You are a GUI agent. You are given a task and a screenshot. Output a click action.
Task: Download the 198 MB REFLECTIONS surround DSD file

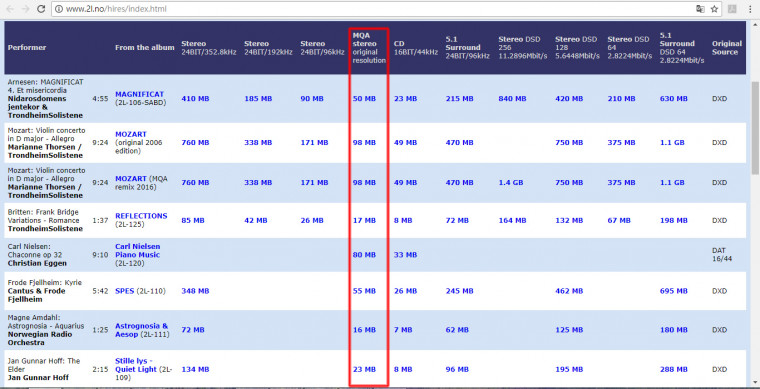[674, 220]
